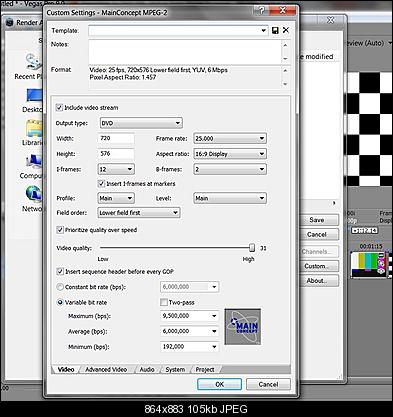Click in the Height input field

coord(116,154)
